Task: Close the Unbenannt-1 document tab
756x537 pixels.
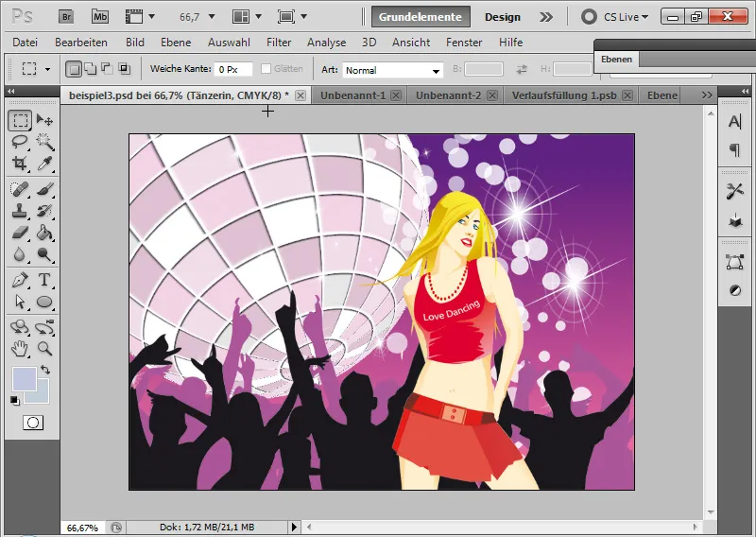Action: [x=396, y=95]
